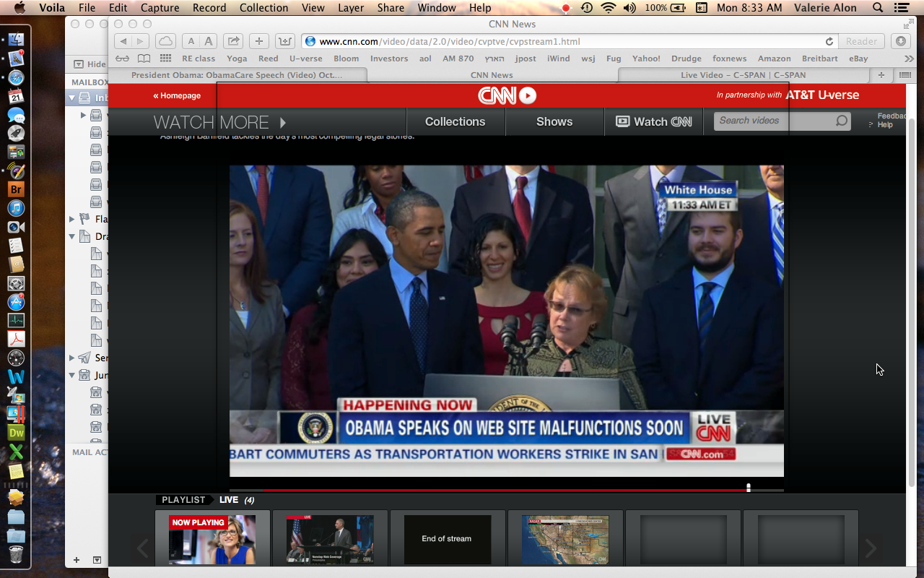Expand the WATCH MORE disclosure arrow
This screenshot has height=578, width=924.
pyautogui.click(x=282, y=122)
